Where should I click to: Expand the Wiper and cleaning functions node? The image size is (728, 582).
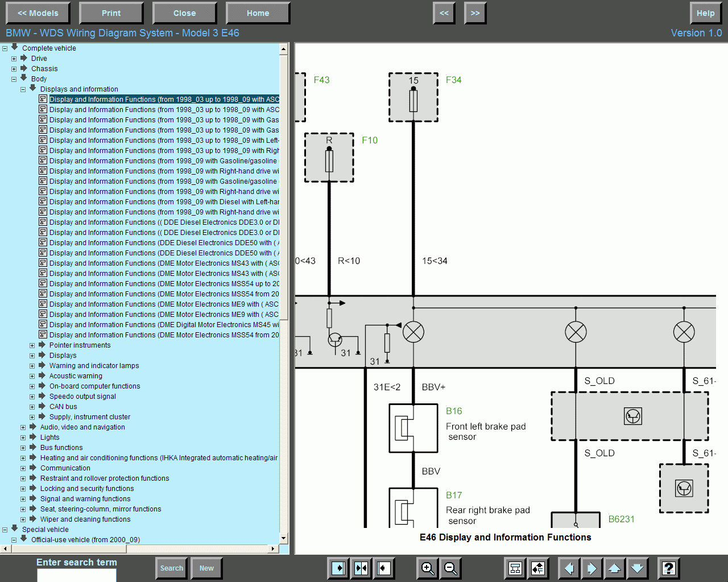point(23,519)
